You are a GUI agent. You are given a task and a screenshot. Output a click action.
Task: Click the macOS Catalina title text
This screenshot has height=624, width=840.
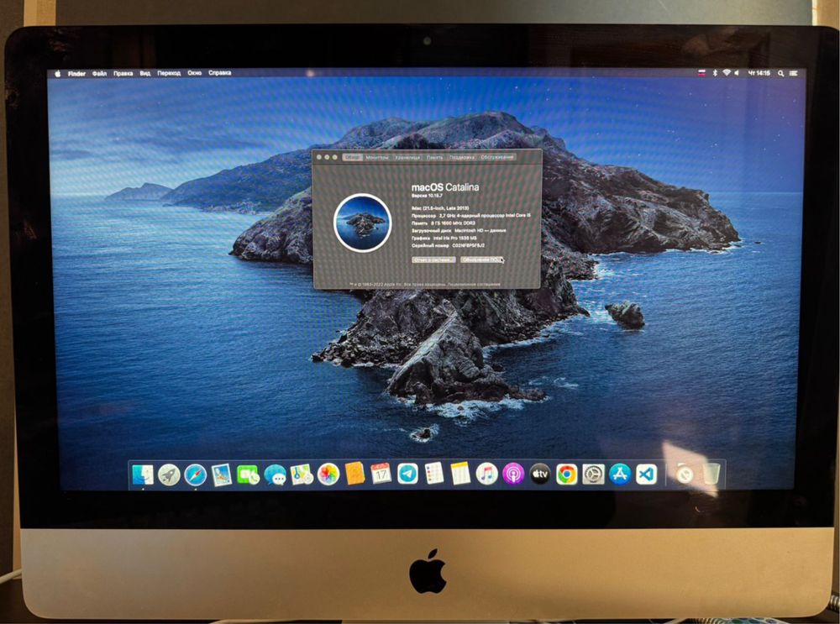pyautogui.click(x=445, y=187)
